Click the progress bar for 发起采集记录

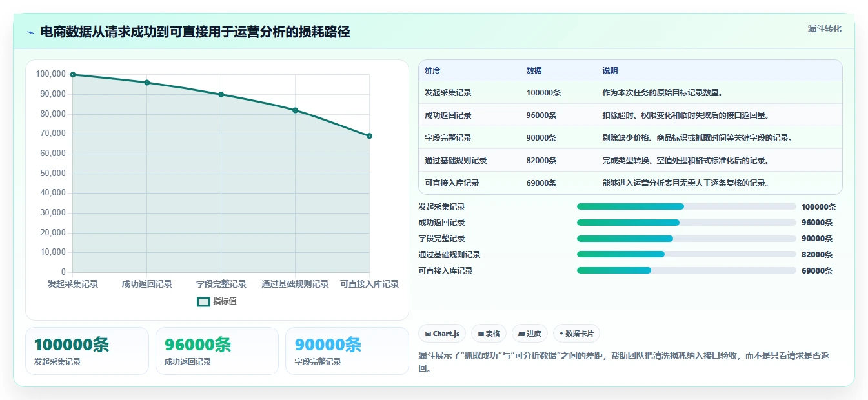coord(686,206)
